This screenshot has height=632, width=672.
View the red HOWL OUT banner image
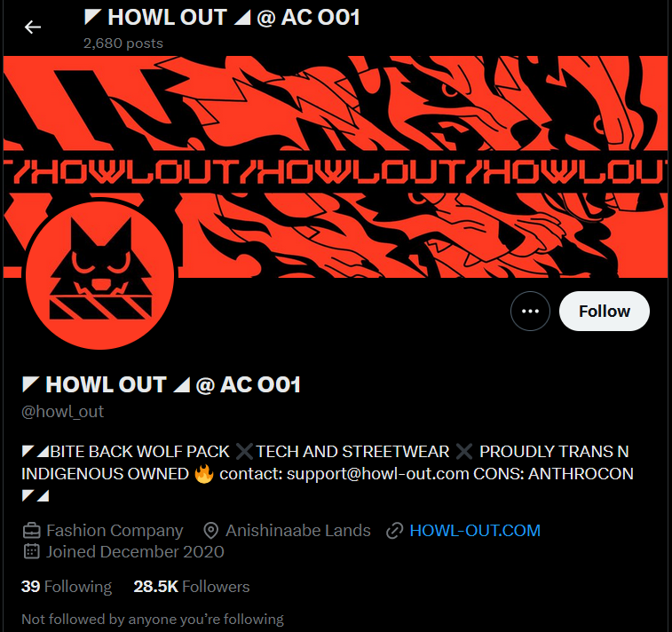point(336,167)
